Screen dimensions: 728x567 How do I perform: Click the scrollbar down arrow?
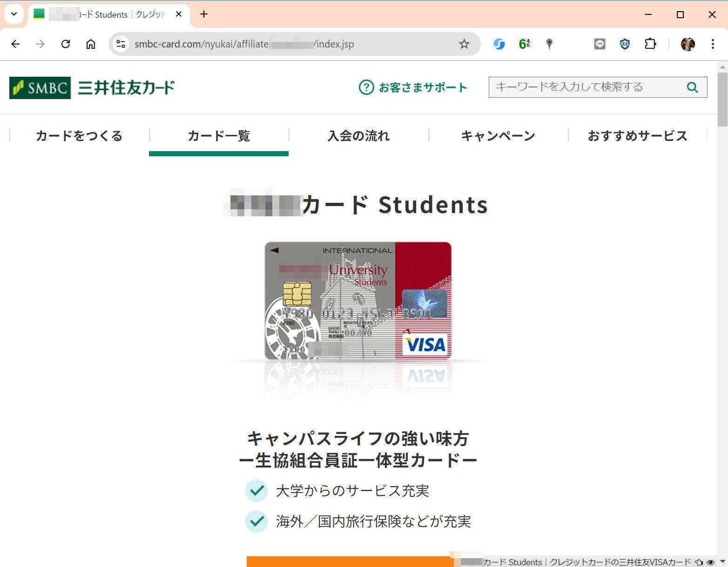click(x=722, y=562)
